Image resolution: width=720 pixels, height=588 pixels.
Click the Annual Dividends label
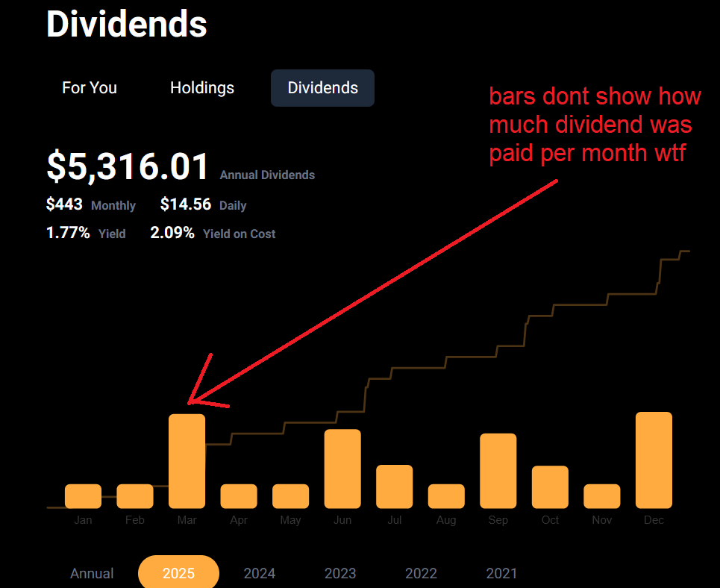(267, 175)
